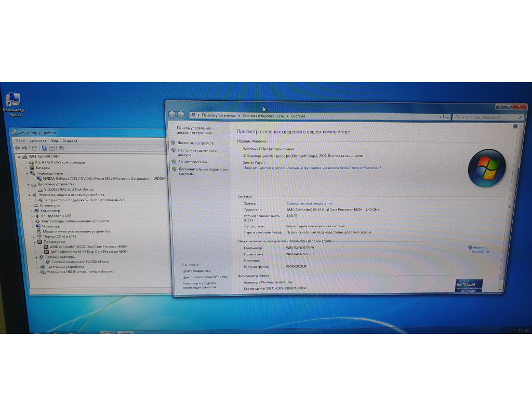Select Сетевой контроллер NVIDIA nForce entry
Screen dimensions: 532x416
(x=80, y=262)
